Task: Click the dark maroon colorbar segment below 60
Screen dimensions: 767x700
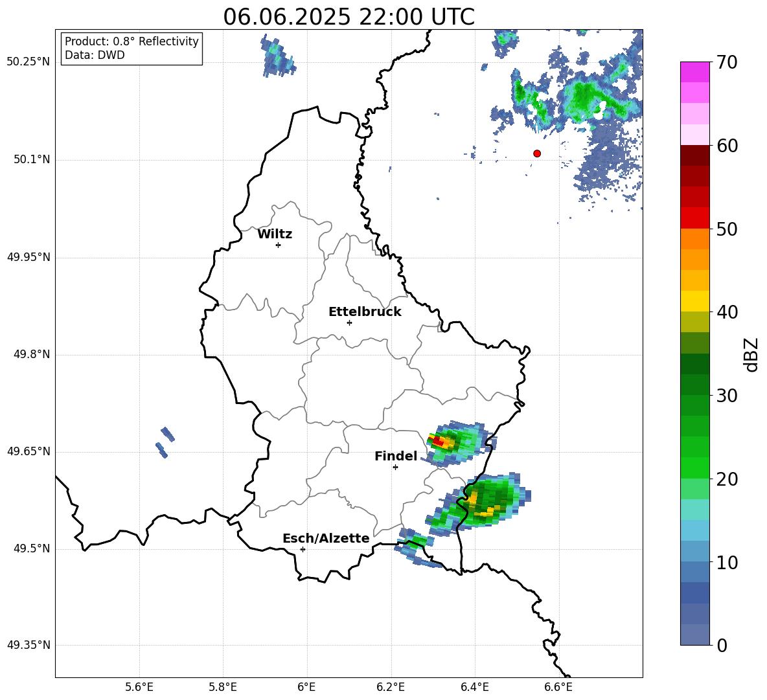Action: click(x=694, y=155)
